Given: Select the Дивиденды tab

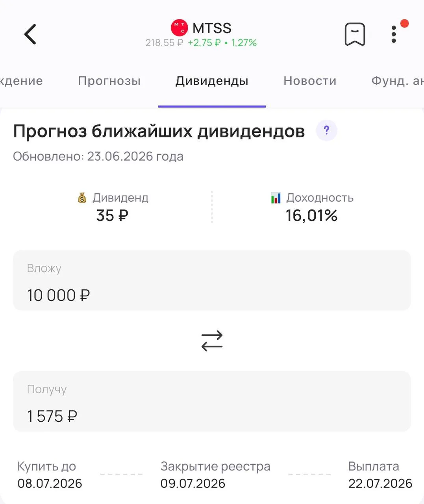Looking at the screenshot, I should pyautogui.click(x=212, y=81).
